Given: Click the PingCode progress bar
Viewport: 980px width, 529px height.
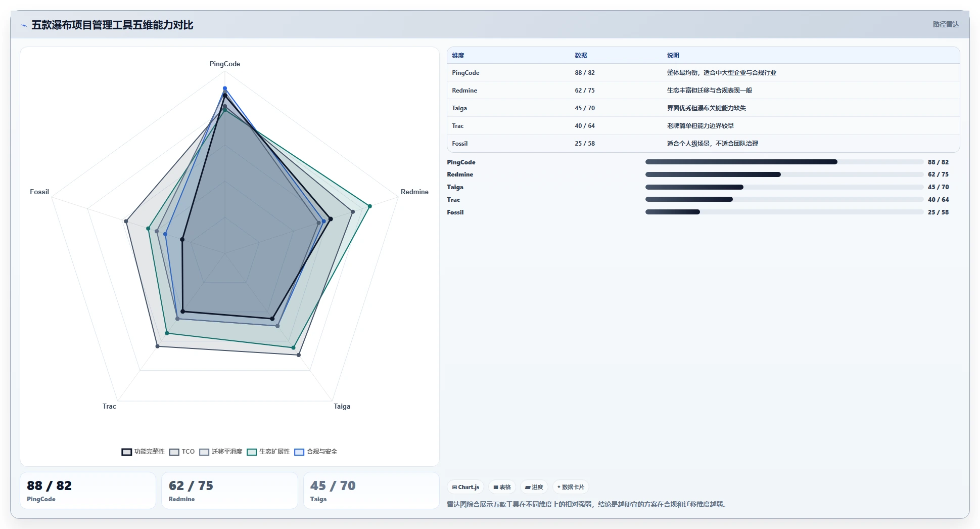Looking at the screenshot, I should [784, 162].
